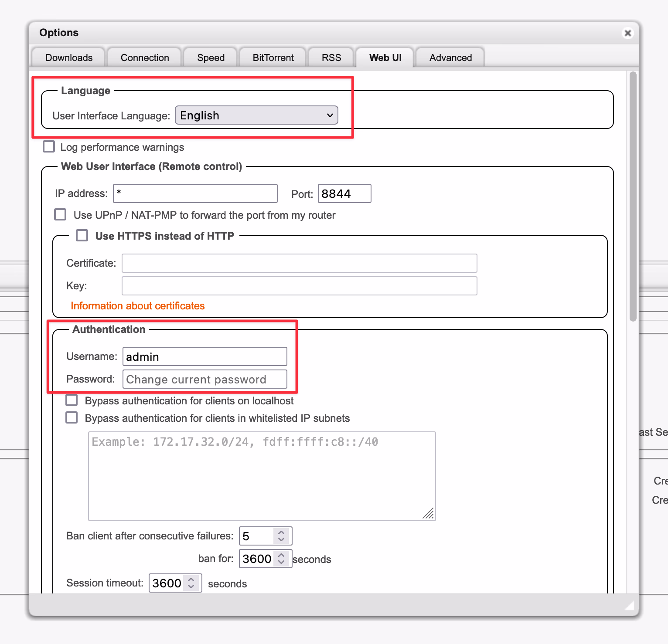Switch to the Connection tab
This screenshot has height=644, width=668.
point(145,58)
